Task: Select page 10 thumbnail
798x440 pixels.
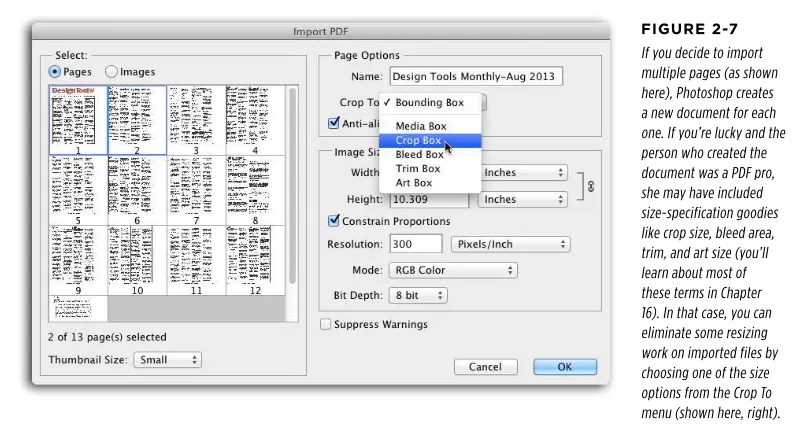Action: (x=137, y=260)
